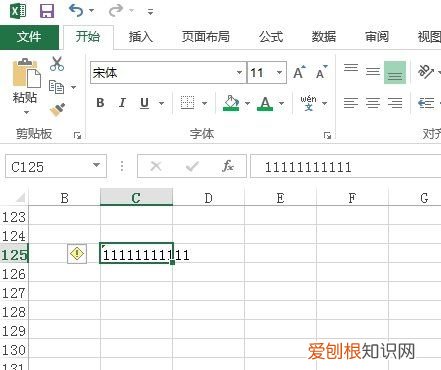Click the Name Box showing C125
Viewport: 441px width, 370px height.
point(48,166)
